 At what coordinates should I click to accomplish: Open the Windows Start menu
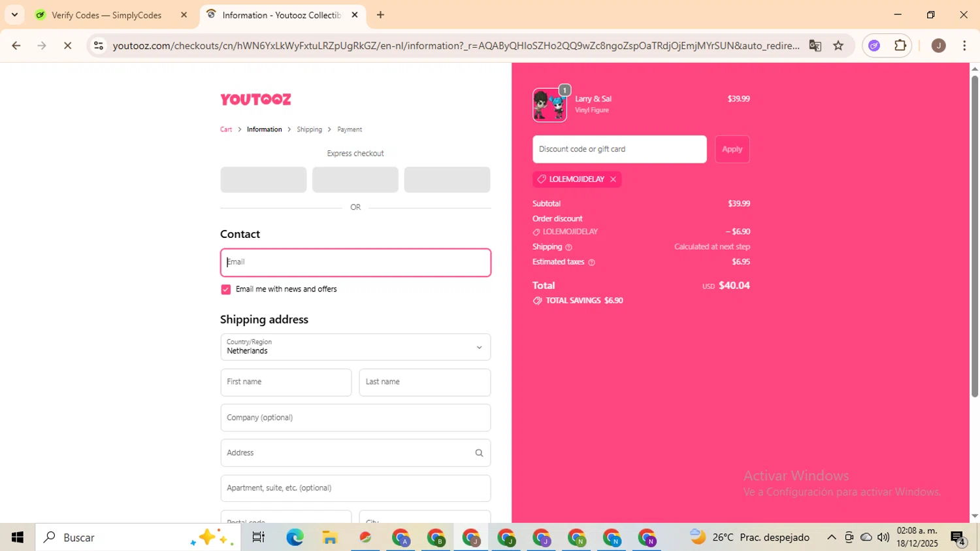coord(18,537)
